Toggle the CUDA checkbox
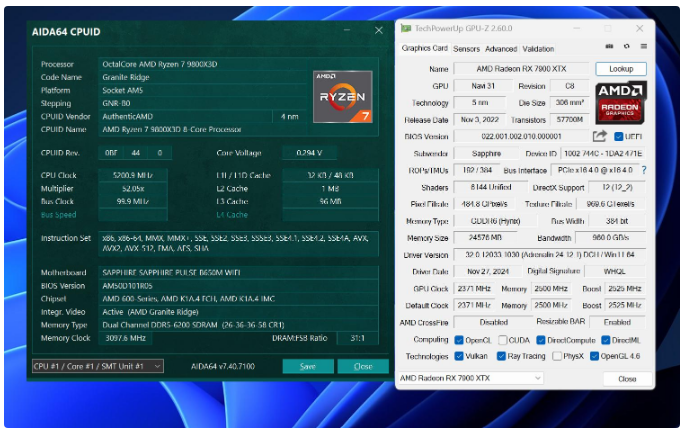Screen dimensions: 687x435 [x=505, y=339]
